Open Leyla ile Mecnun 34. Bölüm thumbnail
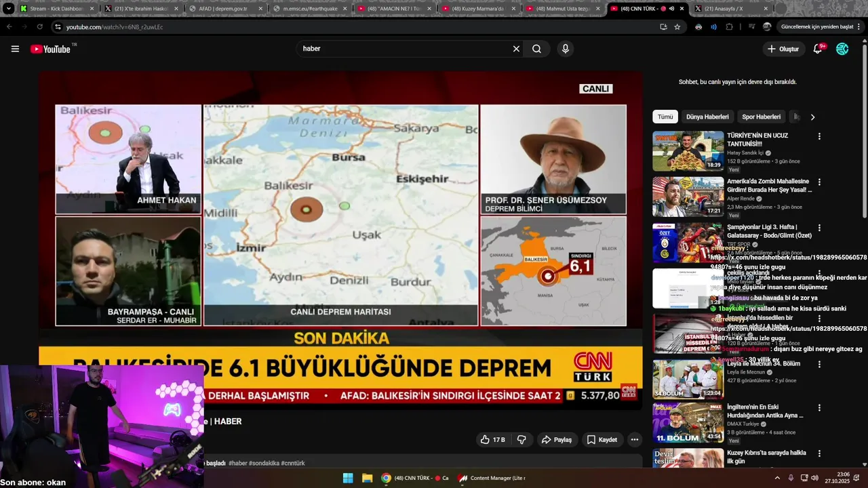868x488 pixels. [x=688, y=378]
